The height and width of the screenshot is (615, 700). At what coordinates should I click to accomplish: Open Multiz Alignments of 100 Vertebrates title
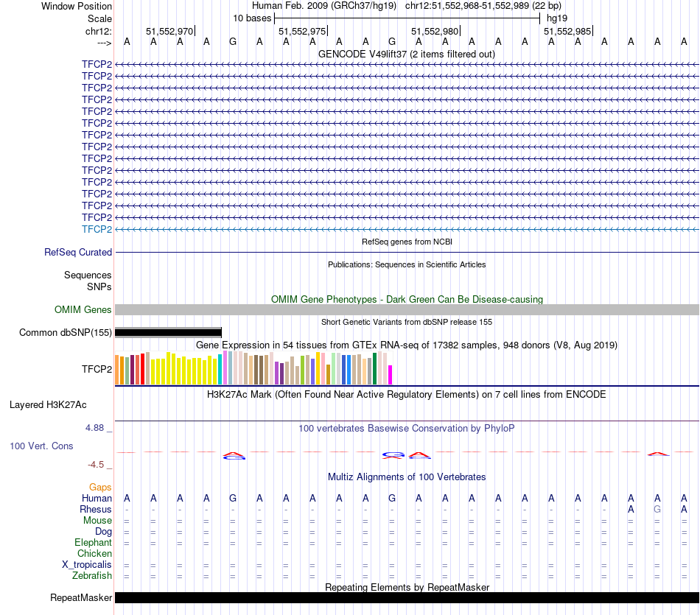[407, 477]
